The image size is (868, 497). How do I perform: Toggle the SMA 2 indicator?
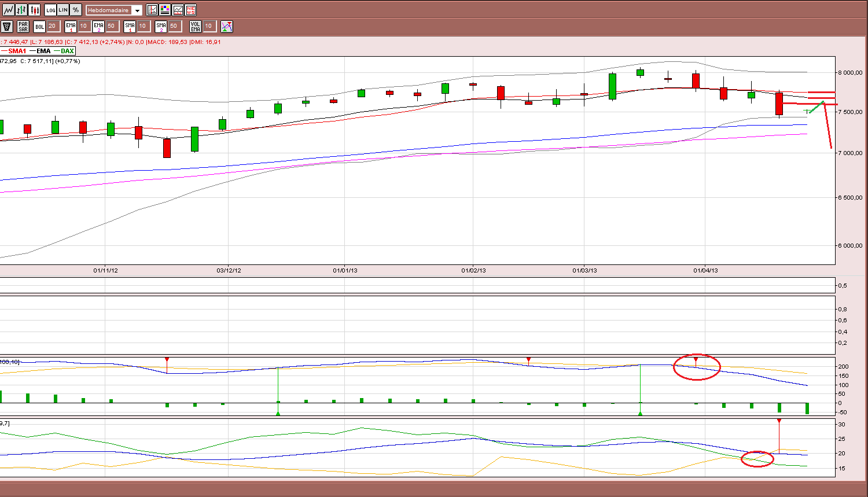161,26
